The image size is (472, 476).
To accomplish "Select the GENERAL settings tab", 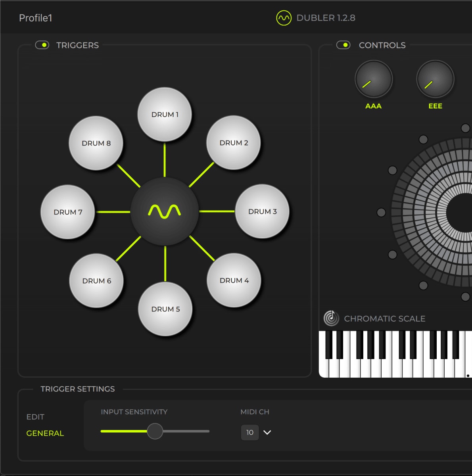I will pyautogui.click(x=45, y=433).
